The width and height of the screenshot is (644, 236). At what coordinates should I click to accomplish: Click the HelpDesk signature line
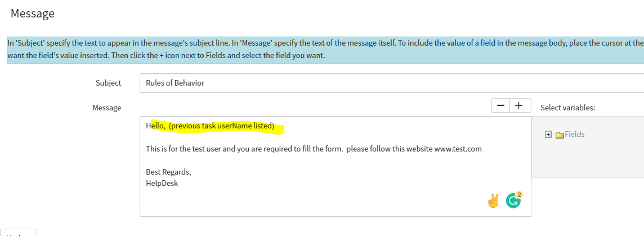162,184
